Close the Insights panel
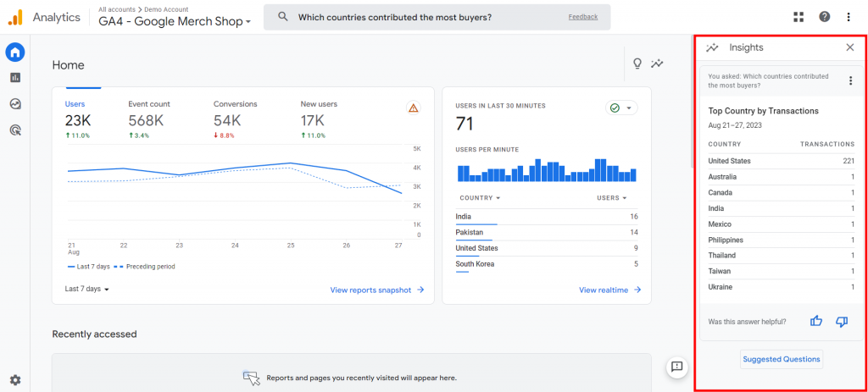The image size is (868, 392). 850,47
